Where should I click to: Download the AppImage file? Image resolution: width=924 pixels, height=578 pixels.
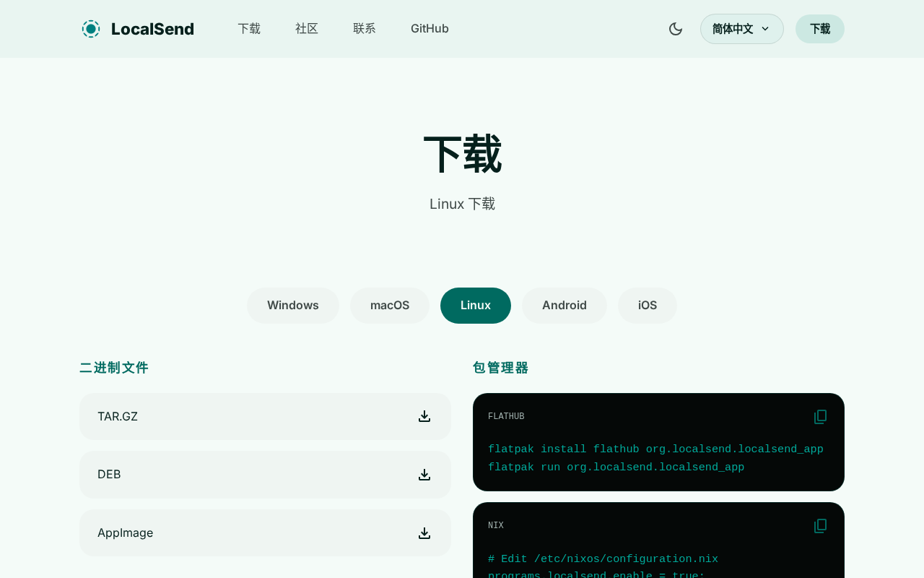tap(265, 533)
